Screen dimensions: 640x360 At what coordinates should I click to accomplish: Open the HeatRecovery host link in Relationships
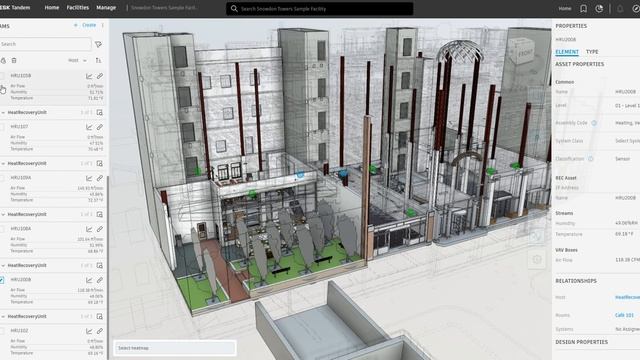click(x=627, y=297)
